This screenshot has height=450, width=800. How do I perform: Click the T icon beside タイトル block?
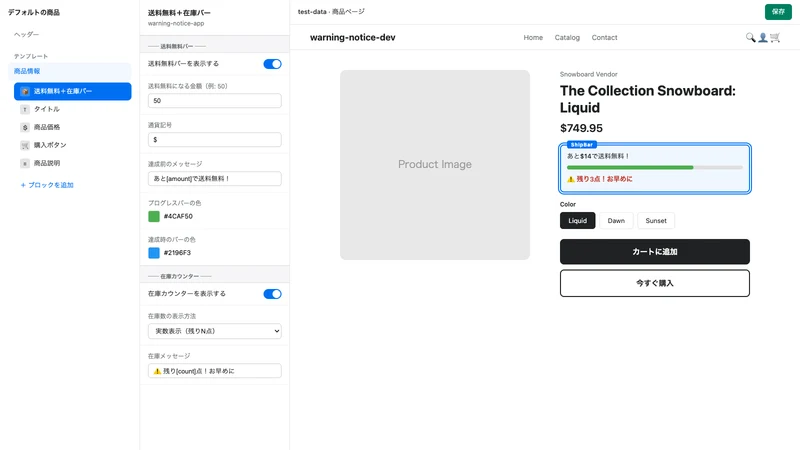25,109
